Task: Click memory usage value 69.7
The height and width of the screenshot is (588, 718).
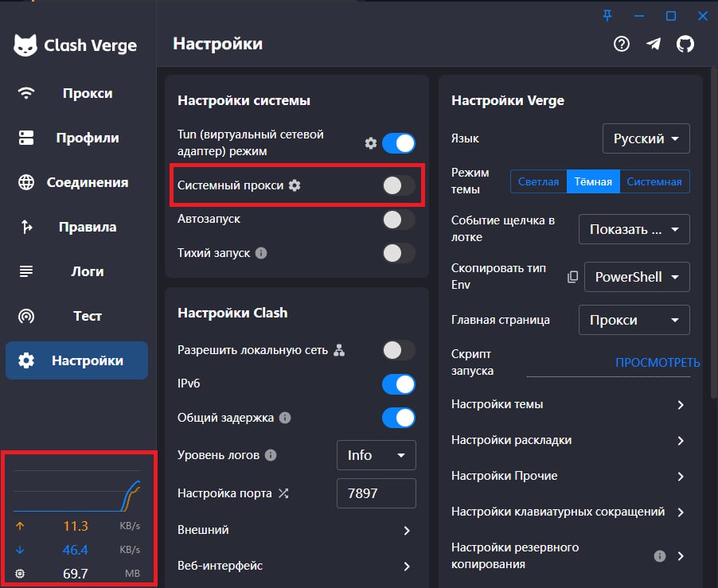Action: [x=76, y=574]
